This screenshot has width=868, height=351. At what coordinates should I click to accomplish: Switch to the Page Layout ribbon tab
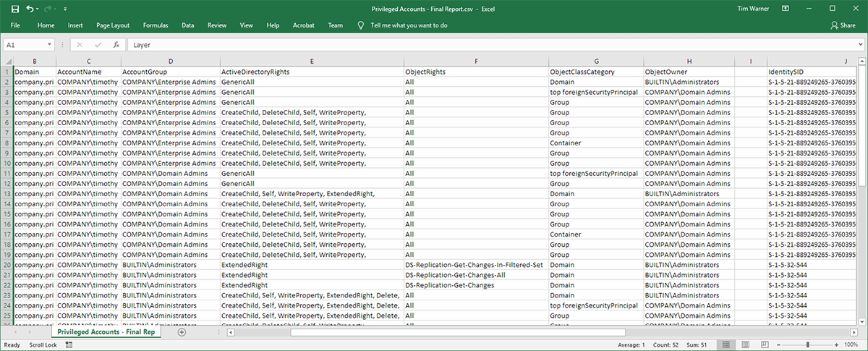pyautogui.click(x=113, y=25)
